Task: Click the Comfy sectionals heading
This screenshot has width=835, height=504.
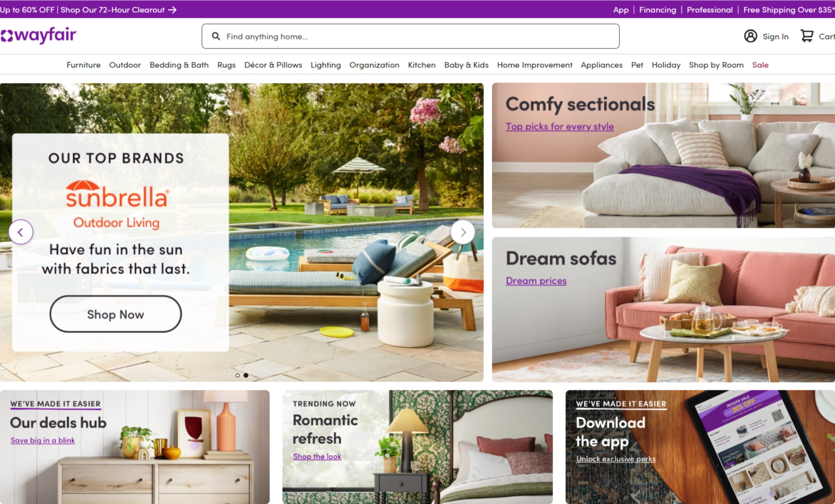Action: pos(580,104)
